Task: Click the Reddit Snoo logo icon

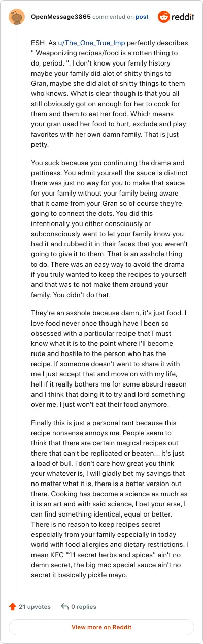Action: click(x=164, y=17)
